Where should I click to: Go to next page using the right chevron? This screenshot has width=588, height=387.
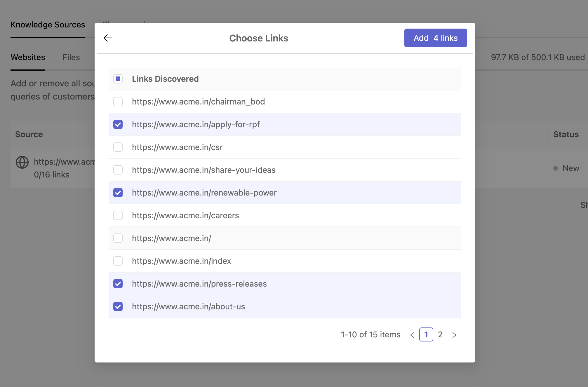pyautogui.click(x=454, y=335)
